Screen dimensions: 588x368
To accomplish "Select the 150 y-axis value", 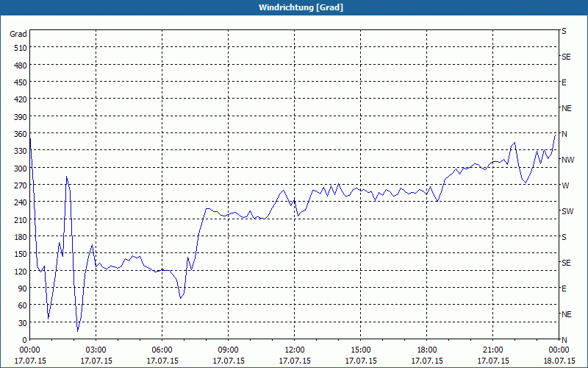I will 21,254.
